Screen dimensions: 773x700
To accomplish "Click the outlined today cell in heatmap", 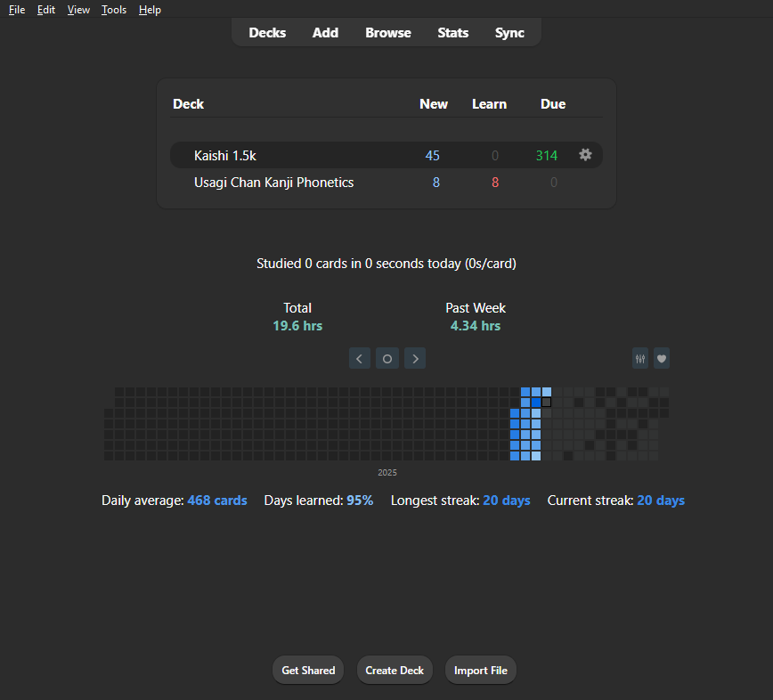I will coord(546,403).
